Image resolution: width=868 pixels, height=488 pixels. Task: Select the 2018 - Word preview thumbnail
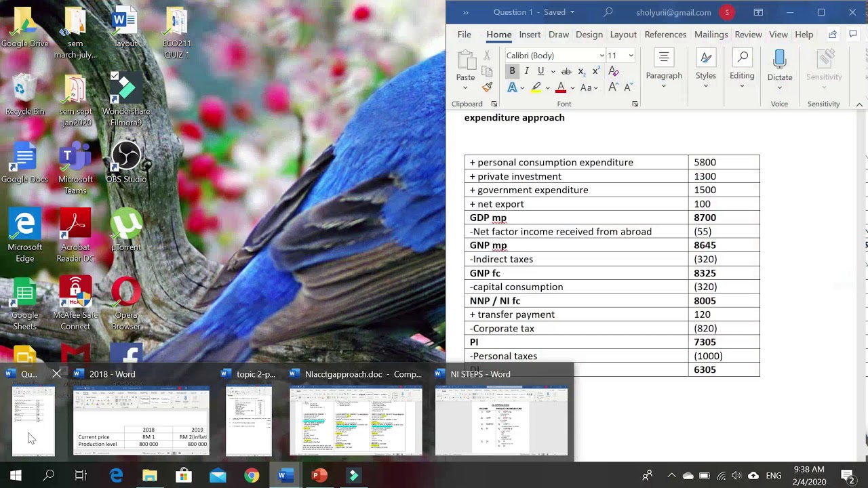[141, 421]
